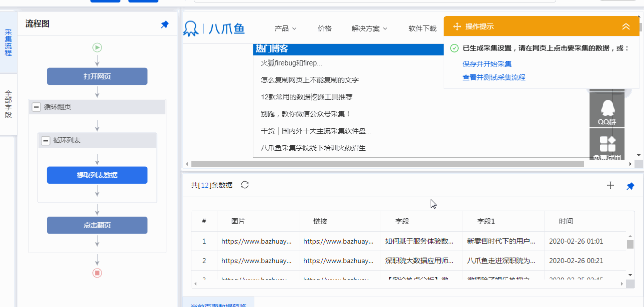Switch to the 全部字段 side tab
Screen dimensions: 644x307
coord(8,104)
